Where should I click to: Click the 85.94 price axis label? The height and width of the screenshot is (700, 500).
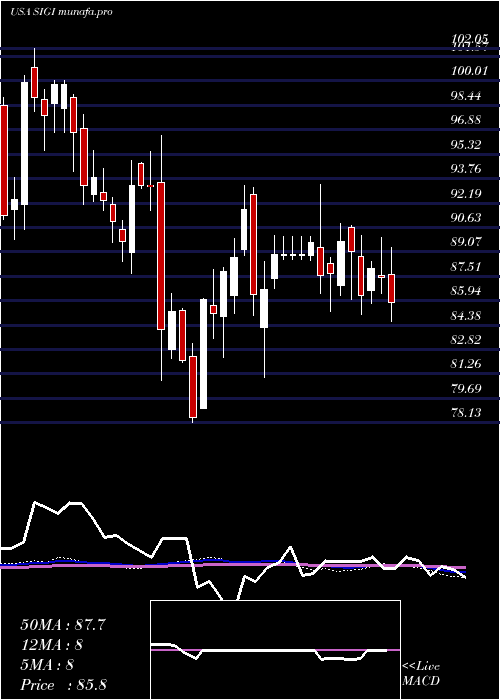[467, 291]
